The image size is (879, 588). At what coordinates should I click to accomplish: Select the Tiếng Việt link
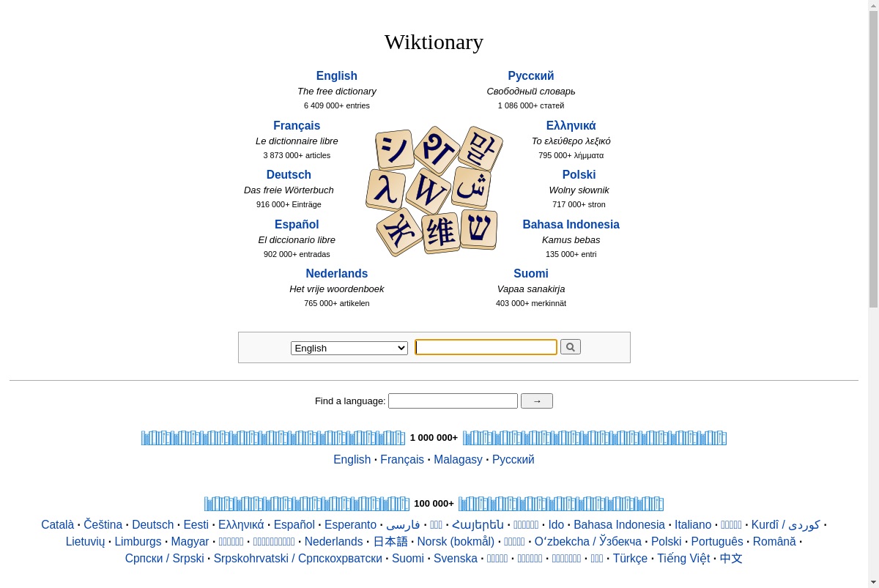coord(683,559)
